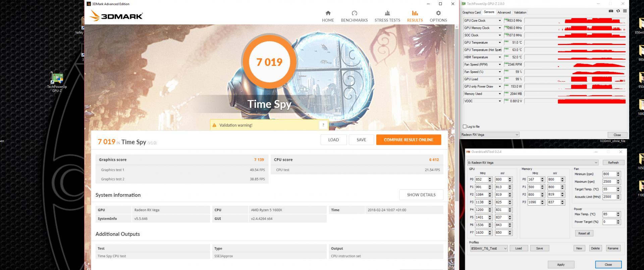The height and width of the screenshot is (270, 644).
Task: Click the LOAD button in 3DMark
Action: [x=333, y=140]
